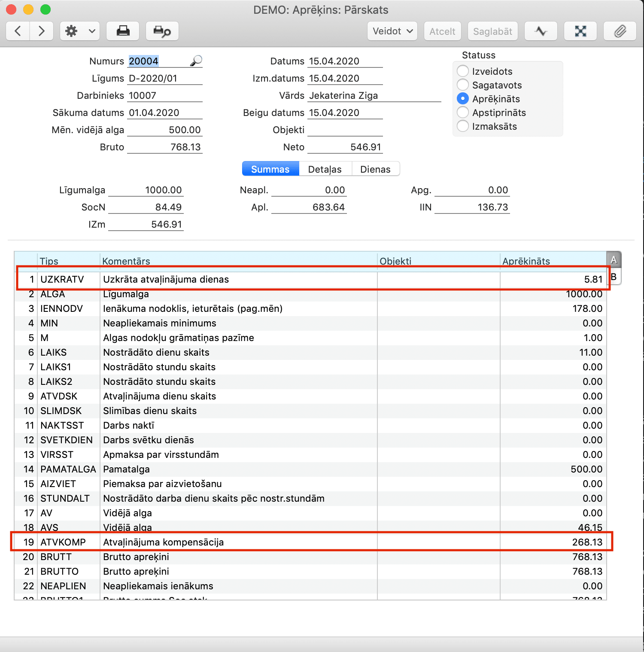Open the gear operations menu
644x652 pixels.
coord(80,31)
